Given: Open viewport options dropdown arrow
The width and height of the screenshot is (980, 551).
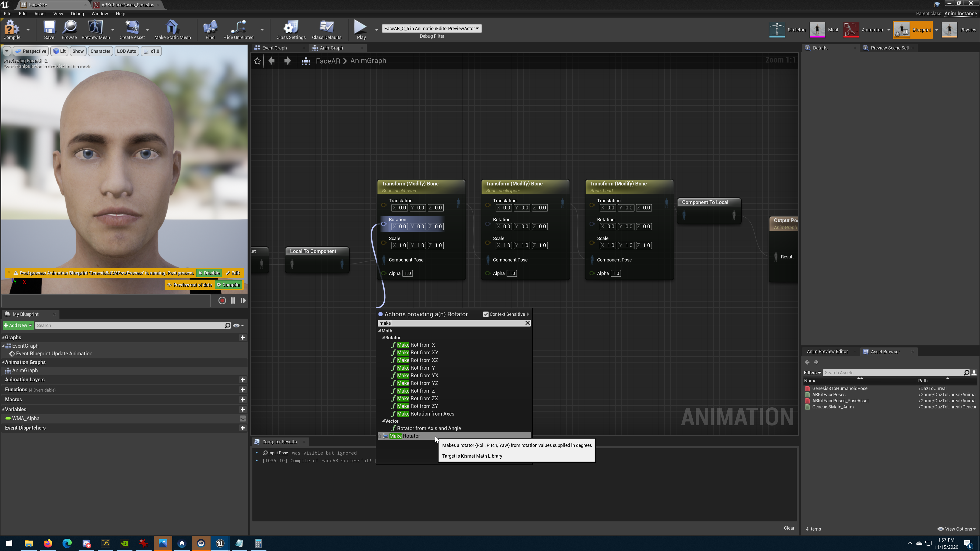Looking at the screenshot, I should (x=6, y=51).
